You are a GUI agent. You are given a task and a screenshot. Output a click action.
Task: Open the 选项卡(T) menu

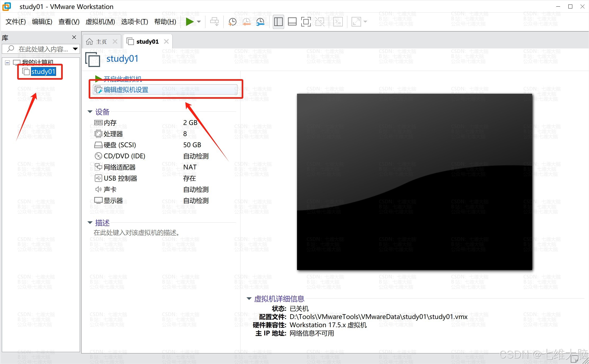coord(134,22)
